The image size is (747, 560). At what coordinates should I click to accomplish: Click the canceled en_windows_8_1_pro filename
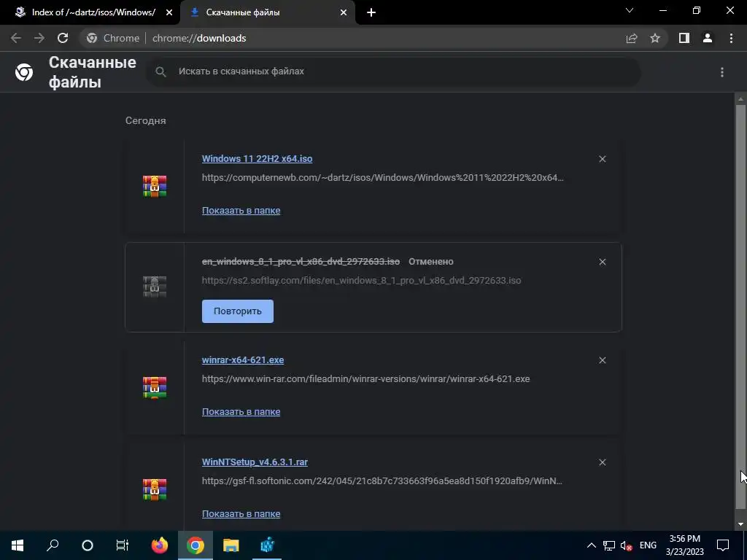[x=301, y=262]
